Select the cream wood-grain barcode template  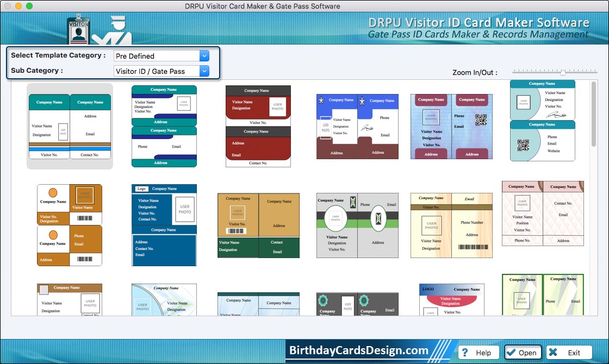[x=451, y=225]
